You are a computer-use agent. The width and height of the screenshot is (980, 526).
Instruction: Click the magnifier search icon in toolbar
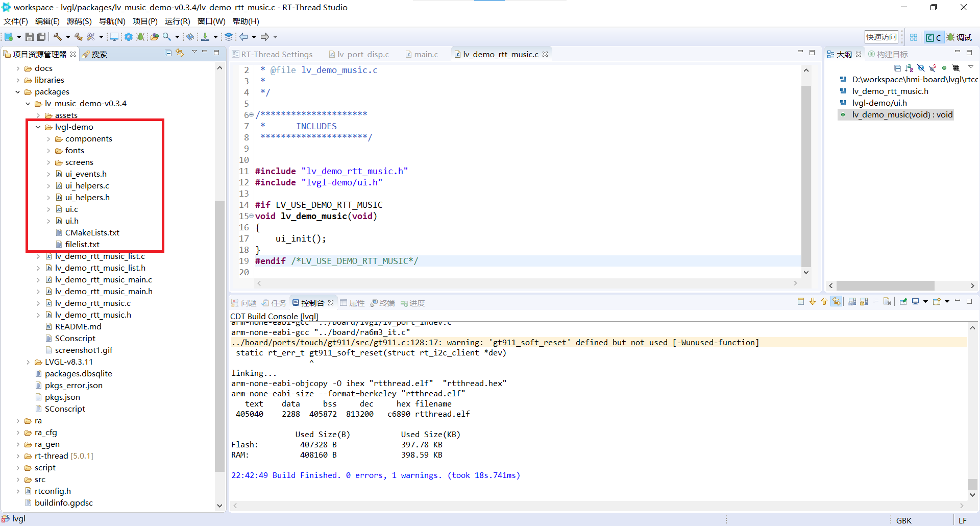tap(167, 37)
